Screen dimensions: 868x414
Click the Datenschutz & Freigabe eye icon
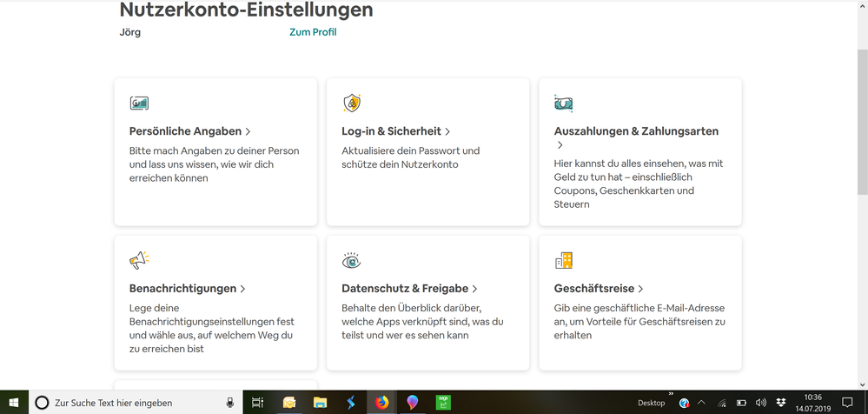coord(351,260)
